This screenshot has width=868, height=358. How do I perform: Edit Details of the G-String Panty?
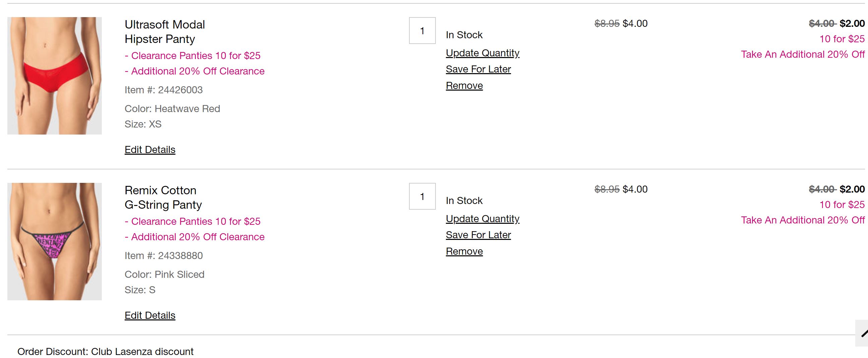(x=150, y=315)
